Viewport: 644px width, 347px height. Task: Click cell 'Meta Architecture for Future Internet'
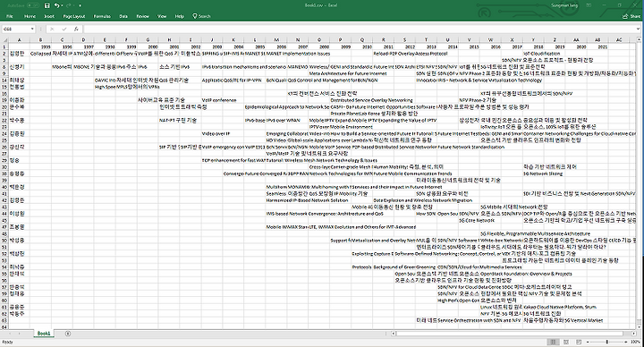(x=348, y=73)
